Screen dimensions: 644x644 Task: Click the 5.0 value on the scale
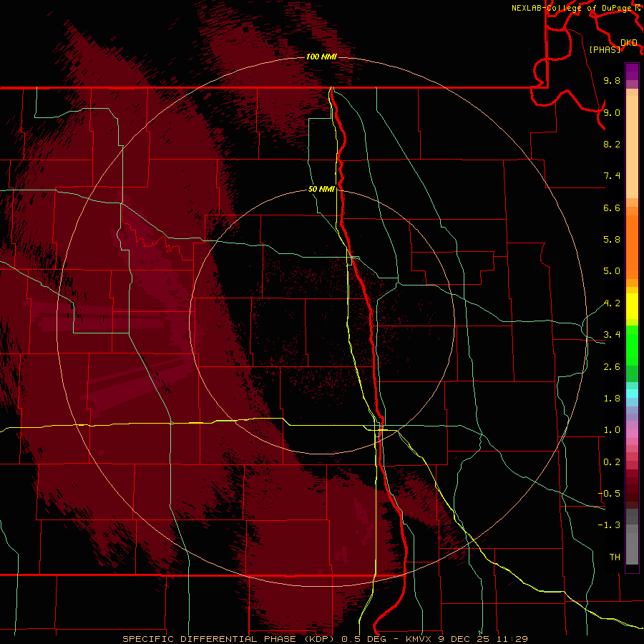pos(612,271)
